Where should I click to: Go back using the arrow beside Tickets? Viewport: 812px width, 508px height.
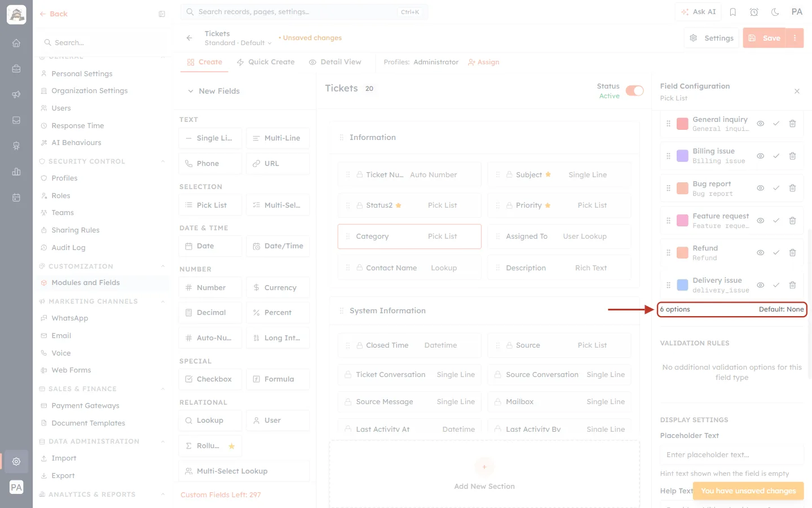click(x=189, y=38)
